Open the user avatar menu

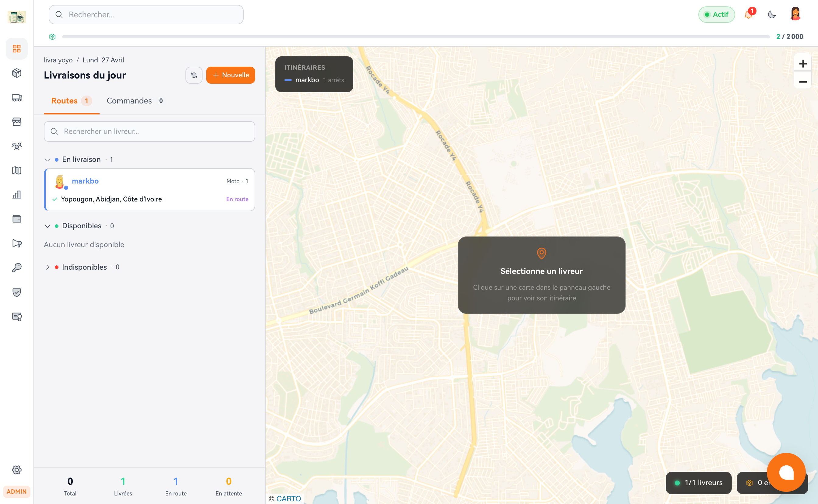pyautogui.click(x=795, y=14)
